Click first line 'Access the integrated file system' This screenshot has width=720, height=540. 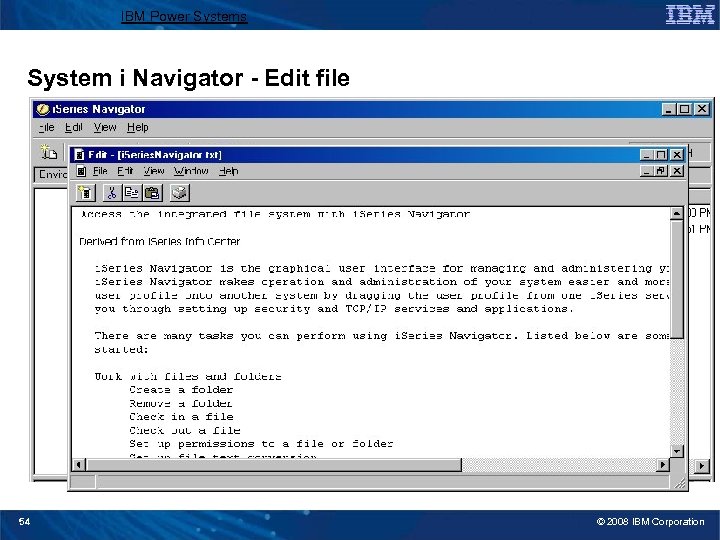click(275, 214)
